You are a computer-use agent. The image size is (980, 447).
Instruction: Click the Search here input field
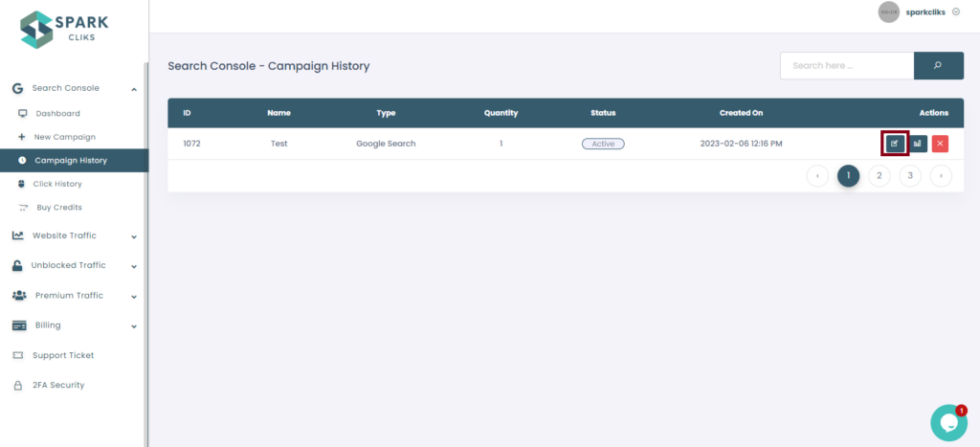847,66
